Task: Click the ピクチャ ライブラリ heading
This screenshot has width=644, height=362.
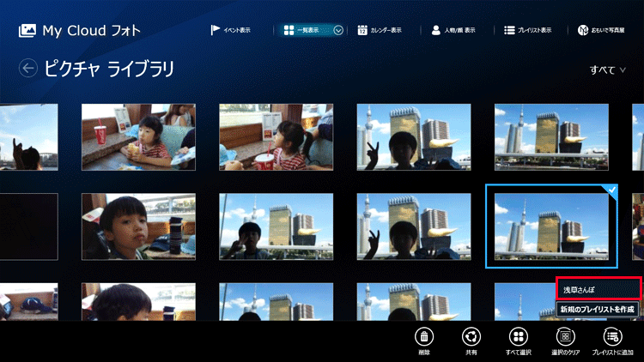Action: point(109,69)
